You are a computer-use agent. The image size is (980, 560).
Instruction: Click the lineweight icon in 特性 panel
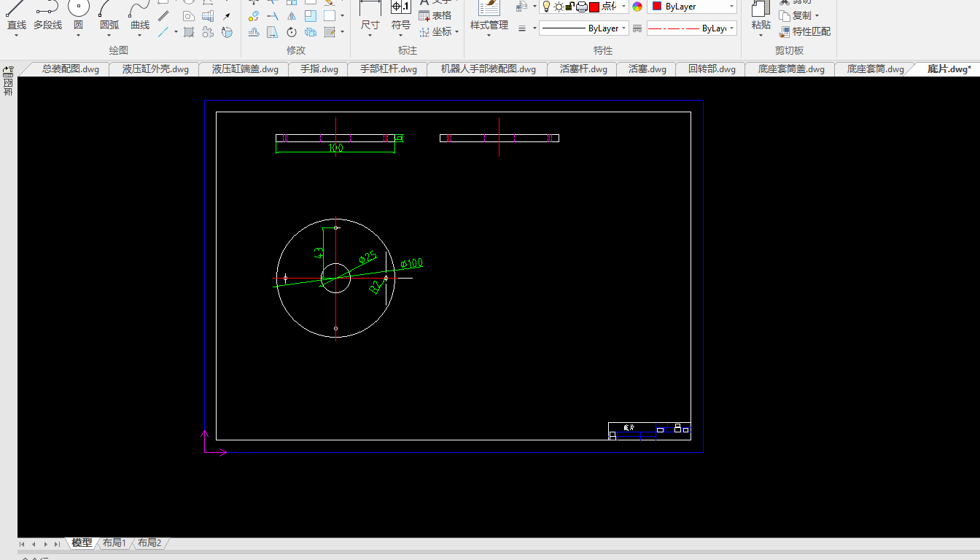pos(522,28)
